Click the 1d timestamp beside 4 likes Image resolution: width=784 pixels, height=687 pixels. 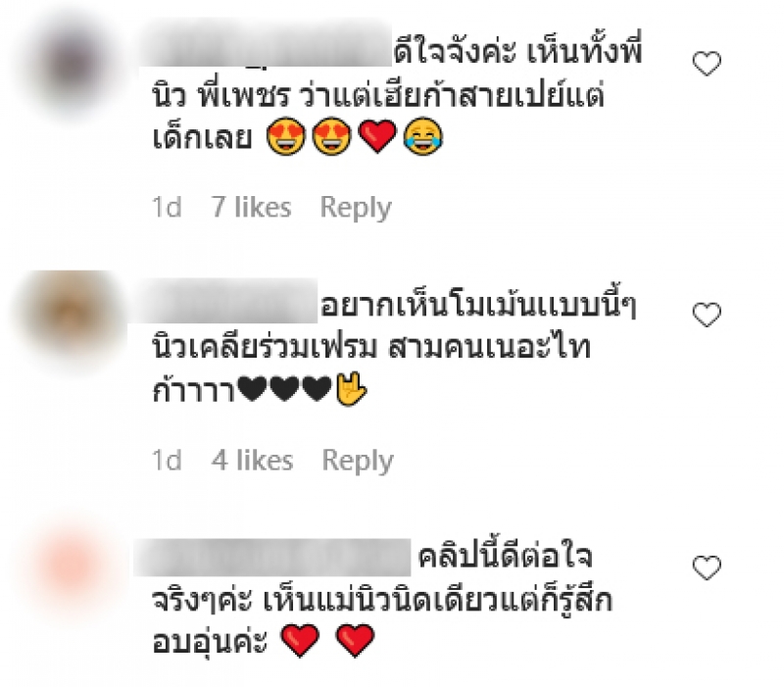click(167, 460)
